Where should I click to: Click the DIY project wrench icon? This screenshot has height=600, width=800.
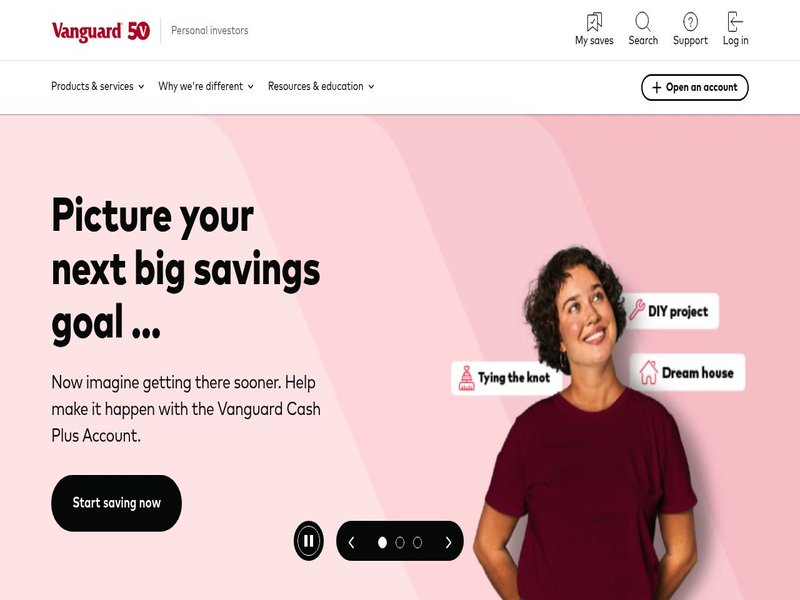(x=636, y=310)
